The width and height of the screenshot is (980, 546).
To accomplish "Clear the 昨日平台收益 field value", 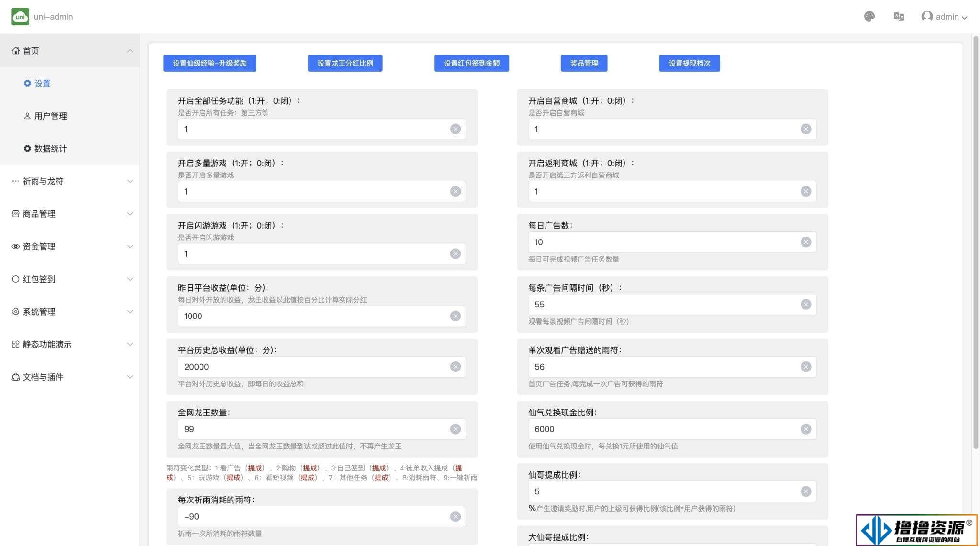I will coord(455,316).
